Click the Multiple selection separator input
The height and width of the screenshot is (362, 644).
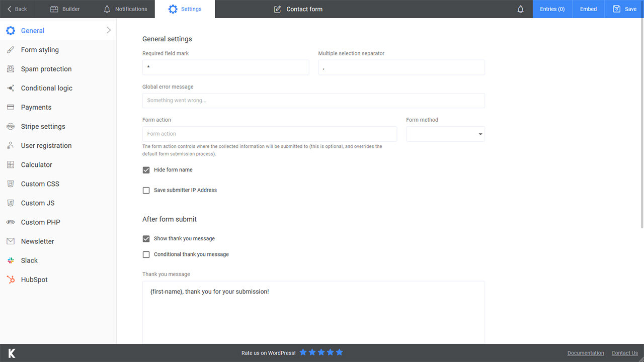tap(401, 67)
